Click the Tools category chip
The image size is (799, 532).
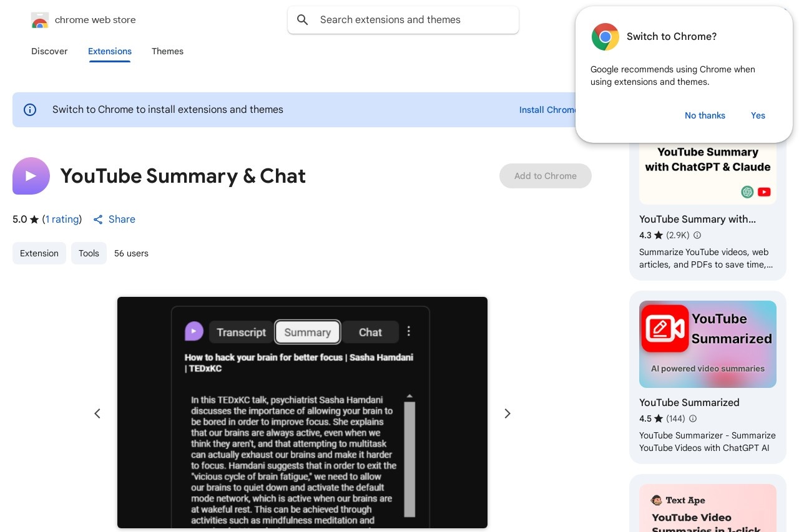89,253
